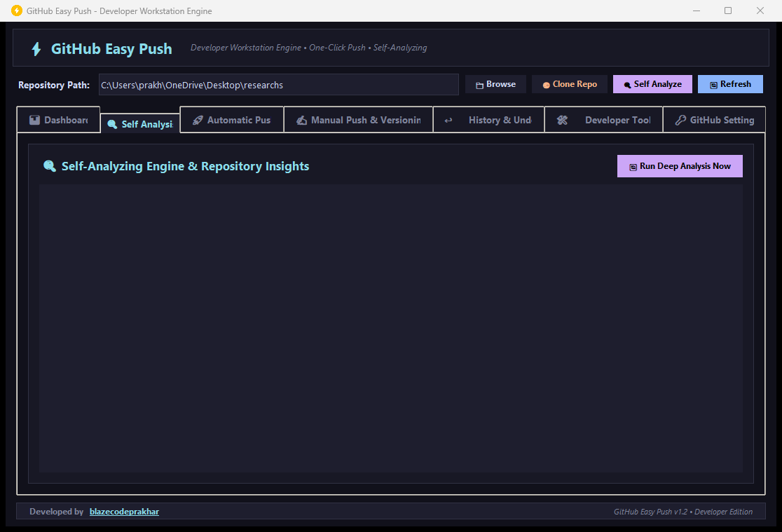The height and width of the screenshot is (532, 782).
Task: Open the Developer Tools tab
Action: point(603,120)
